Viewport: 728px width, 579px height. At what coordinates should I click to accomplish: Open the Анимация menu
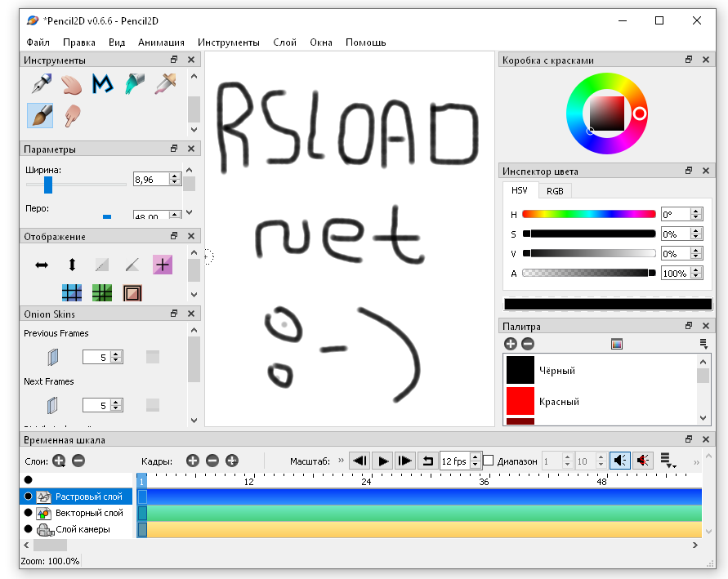tap(161, 42)
